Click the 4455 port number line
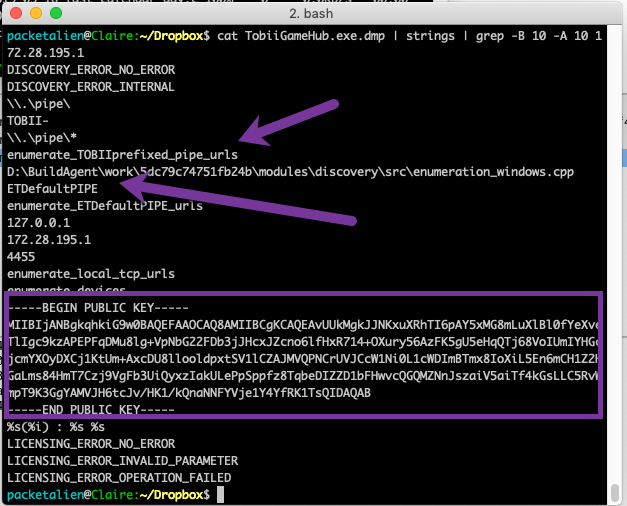Screen dimensions: 627x506 click(x=21, y=257)
